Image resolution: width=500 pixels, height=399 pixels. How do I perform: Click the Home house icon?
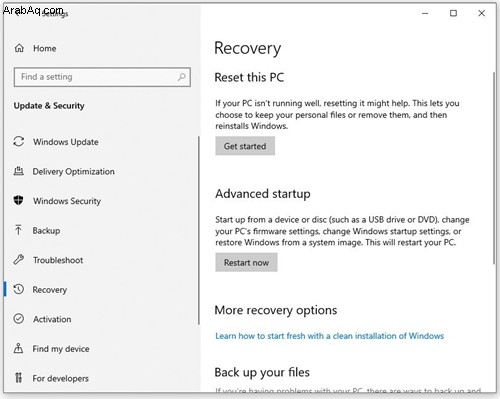[x=19, y=48]
